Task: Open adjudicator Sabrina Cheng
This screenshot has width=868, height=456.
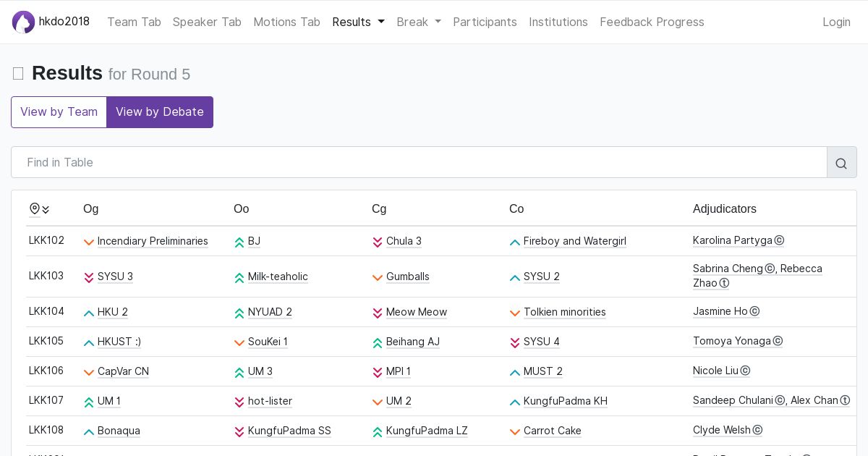Action: [728, 269]
